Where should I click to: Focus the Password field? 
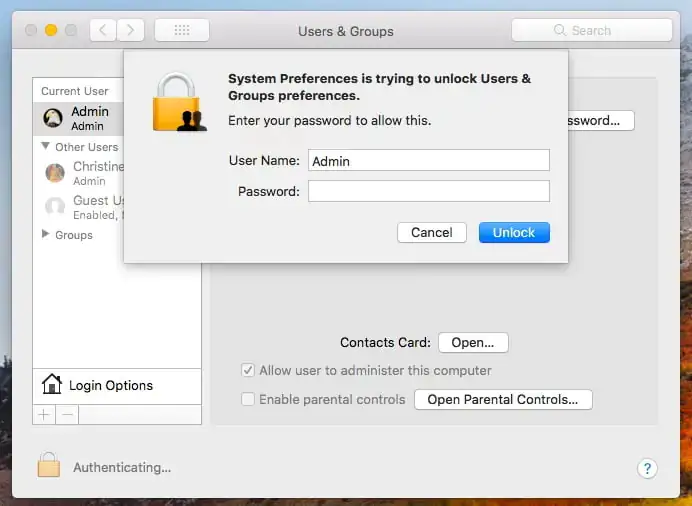coord(429,191)
